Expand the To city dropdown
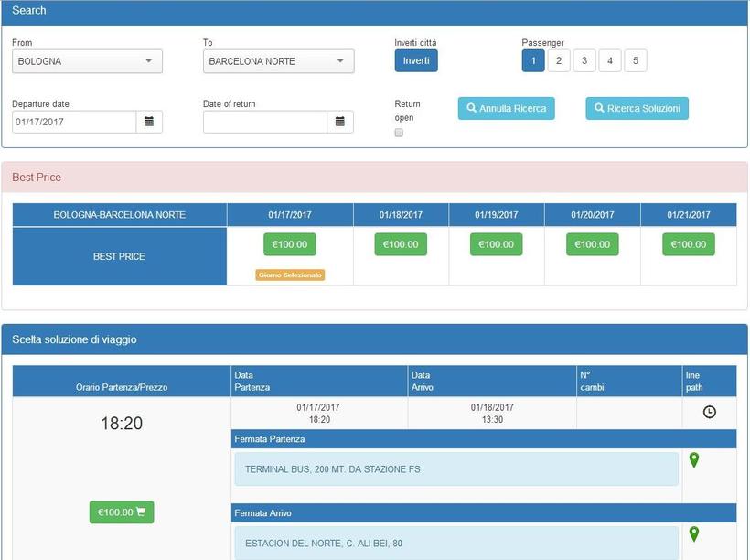750x560 pixels. coord(278,61)
